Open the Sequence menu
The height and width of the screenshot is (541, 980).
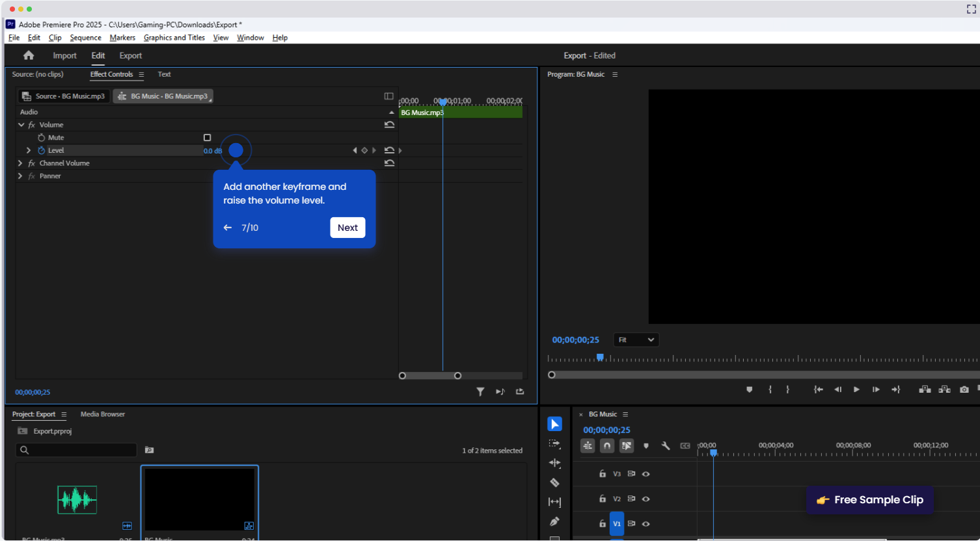[x=85, y=37]
